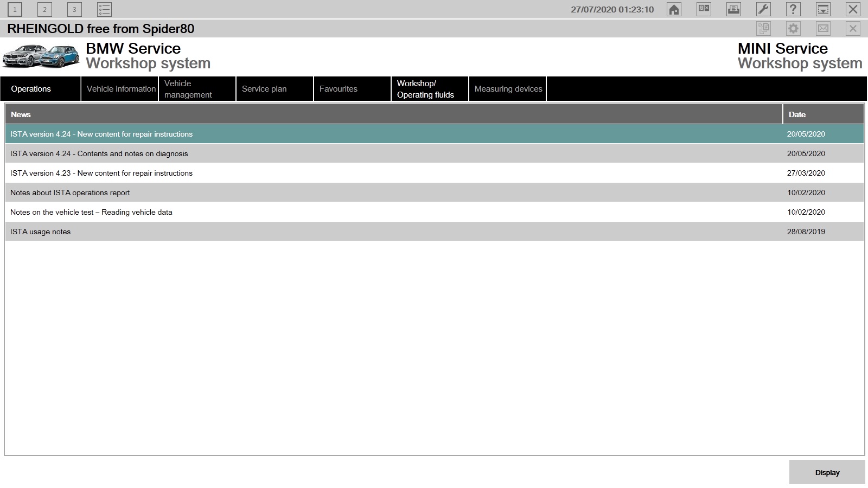
Task: Minimize the window with the down-arrow icon
Action: pos(823,9)
